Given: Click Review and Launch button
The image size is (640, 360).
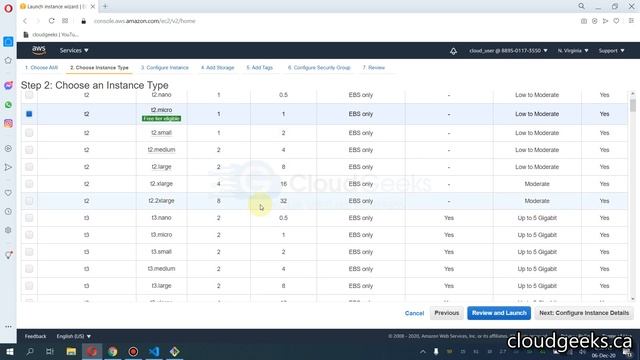Looking at the screenshot, I should coord(499,313).
